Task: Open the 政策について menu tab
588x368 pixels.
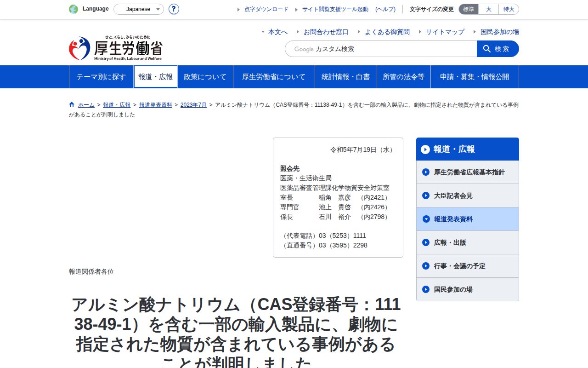Action: [205, 77]
